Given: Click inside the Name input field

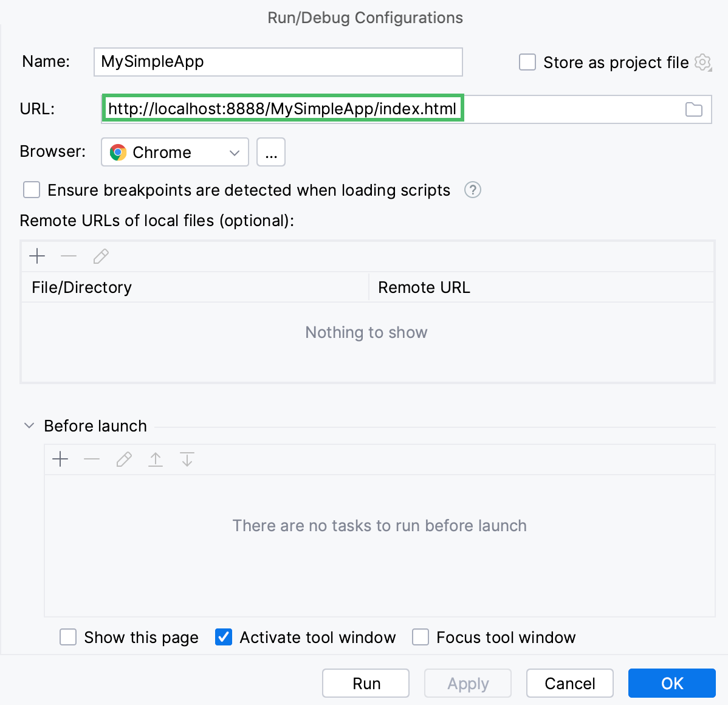Looking at the screenshot, I should (278, 61).
